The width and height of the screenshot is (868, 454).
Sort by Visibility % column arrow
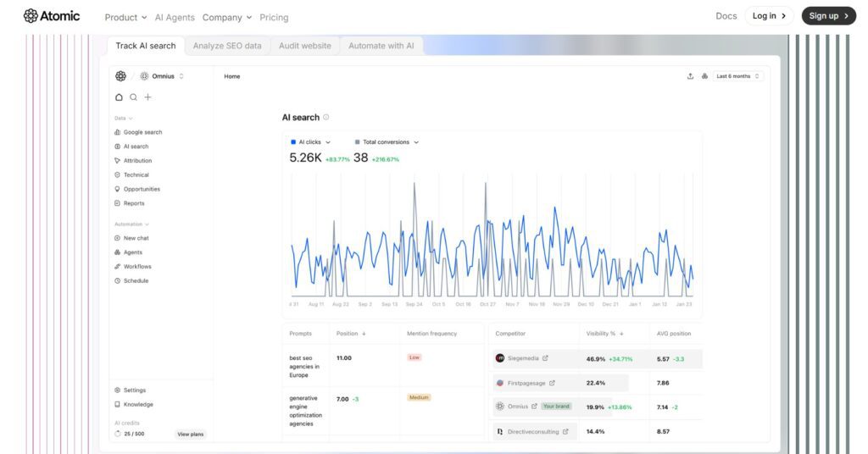point(621,334)
